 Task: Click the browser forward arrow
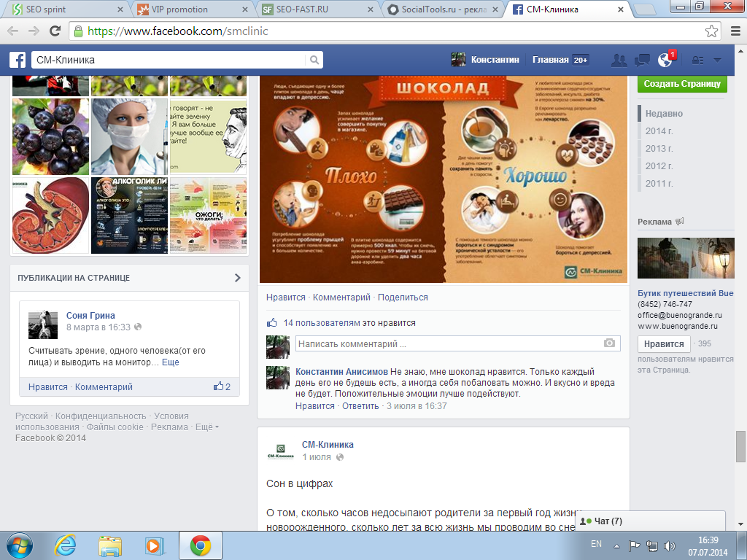pos(34,31)
